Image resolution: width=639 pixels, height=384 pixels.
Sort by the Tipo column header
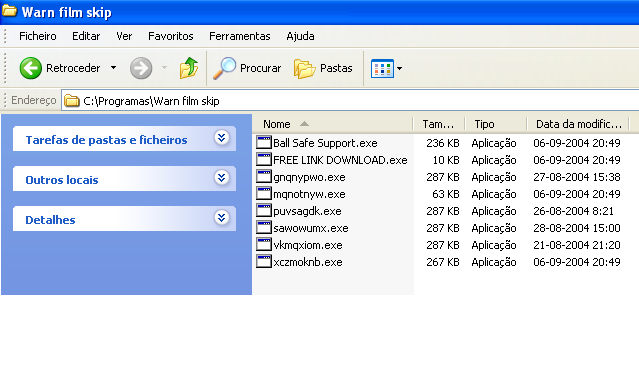495,124
